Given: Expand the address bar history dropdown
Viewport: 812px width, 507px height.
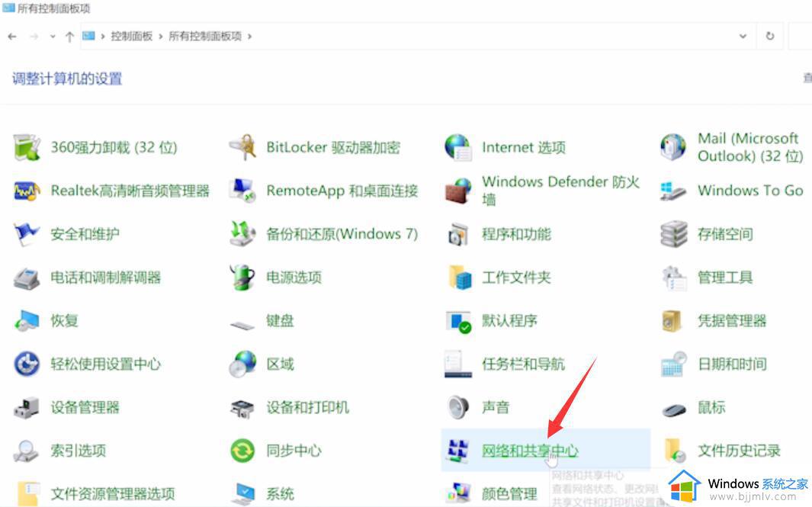Looking at the screenshot, I should pyautogui.click(x=743, y=37).
